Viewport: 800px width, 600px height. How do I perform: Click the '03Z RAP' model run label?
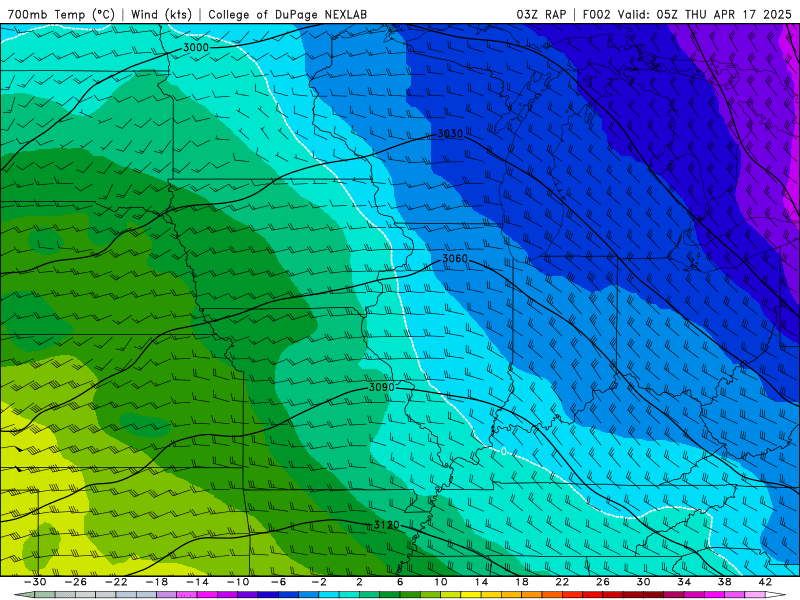click(541, 14)
